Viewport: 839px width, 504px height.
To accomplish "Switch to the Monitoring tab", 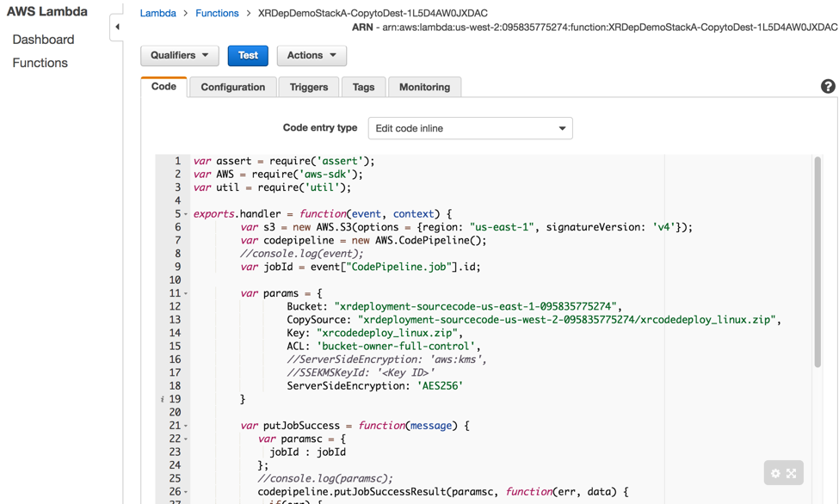I will tap(424, 87).
